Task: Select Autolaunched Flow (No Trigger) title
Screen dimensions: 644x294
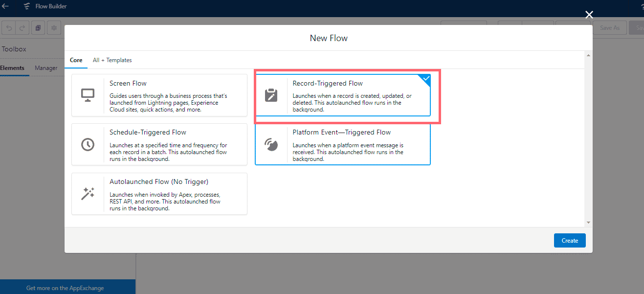Action: click(159, 181)
